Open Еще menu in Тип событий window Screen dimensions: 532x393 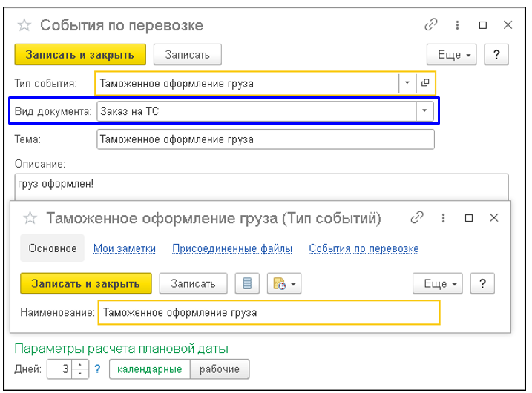coord(437,283)
